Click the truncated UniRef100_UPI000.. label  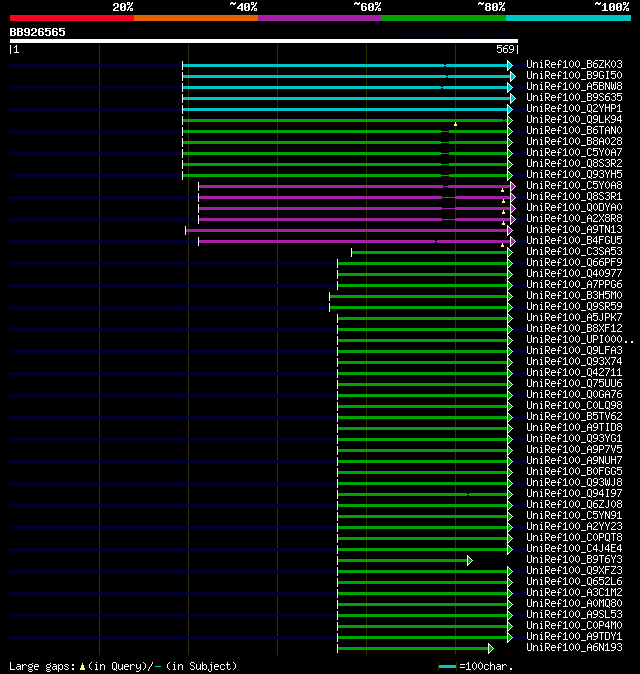coord(580,340)
